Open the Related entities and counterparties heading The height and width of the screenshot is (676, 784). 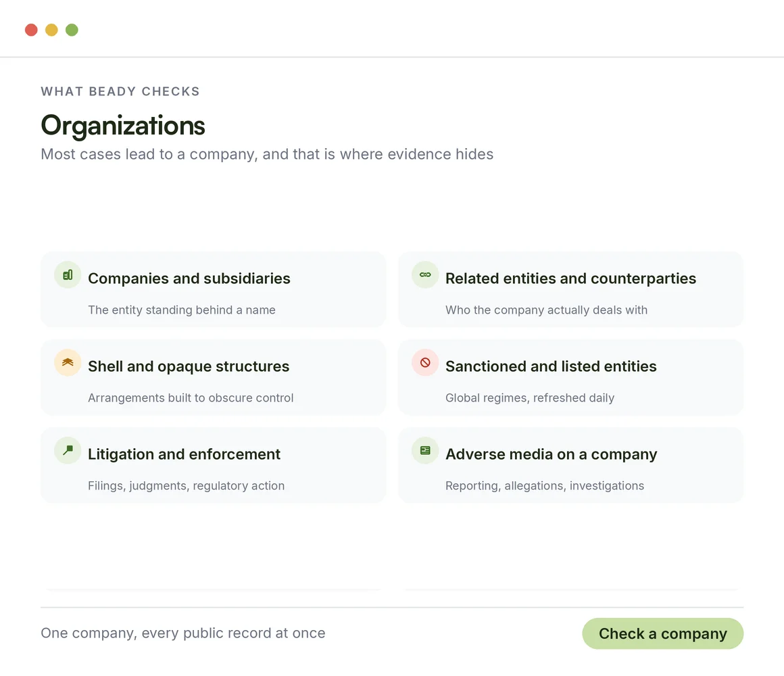(570, 279)
